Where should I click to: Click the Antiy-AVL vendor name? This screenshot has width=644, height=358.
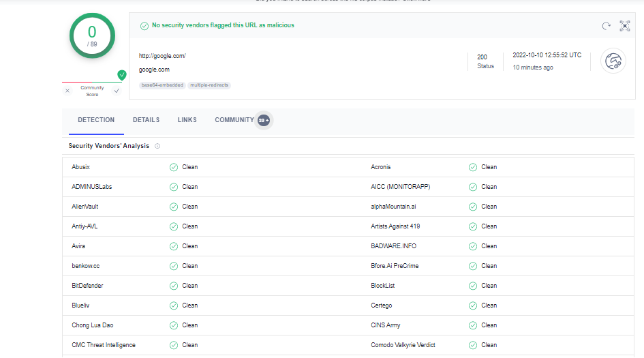85,226
